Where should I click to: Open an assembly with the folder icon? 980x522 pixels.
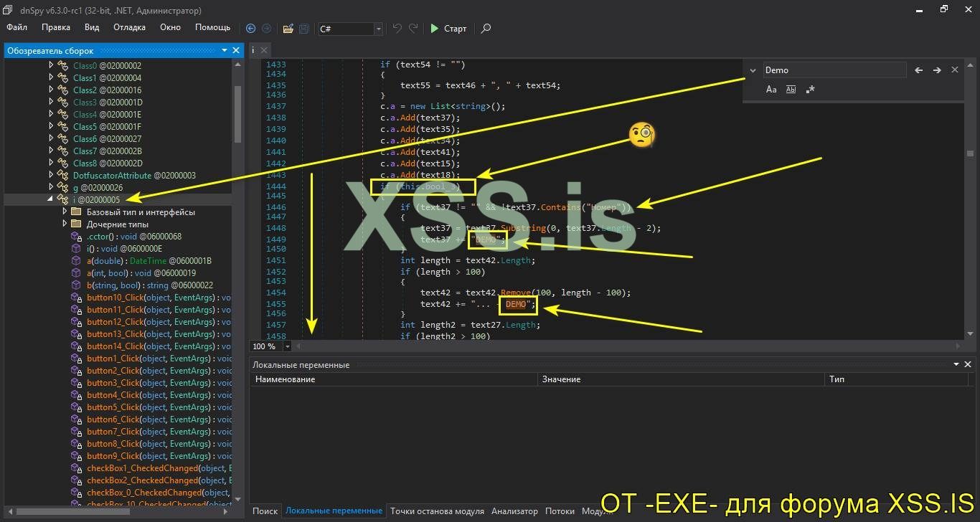point(288,29)
